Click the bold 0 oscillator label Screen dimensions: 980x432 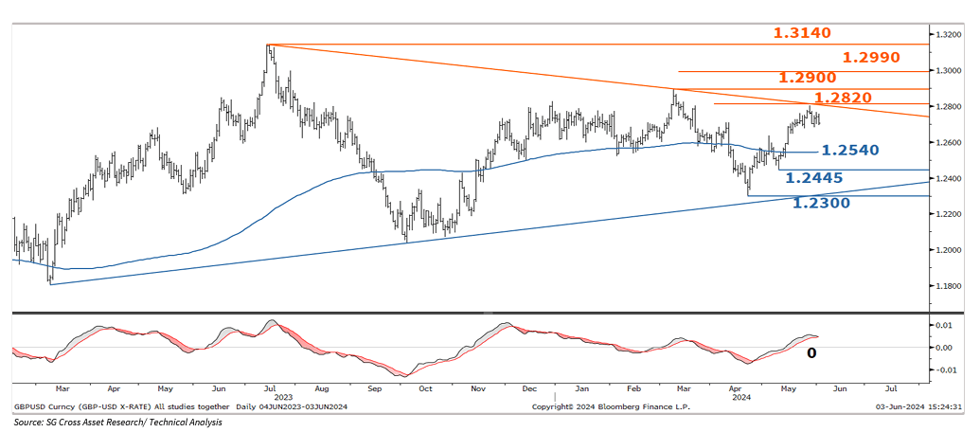pos(811,353)
